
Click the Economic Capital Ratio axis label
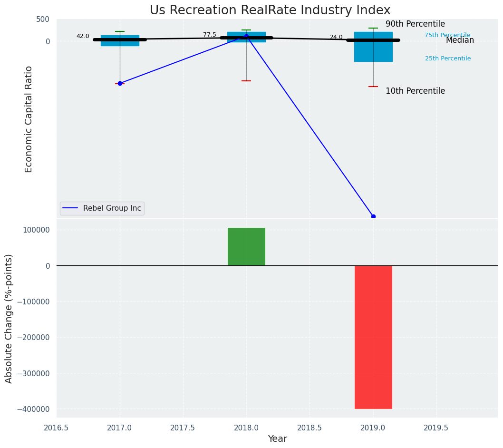(x=29, y=119)
